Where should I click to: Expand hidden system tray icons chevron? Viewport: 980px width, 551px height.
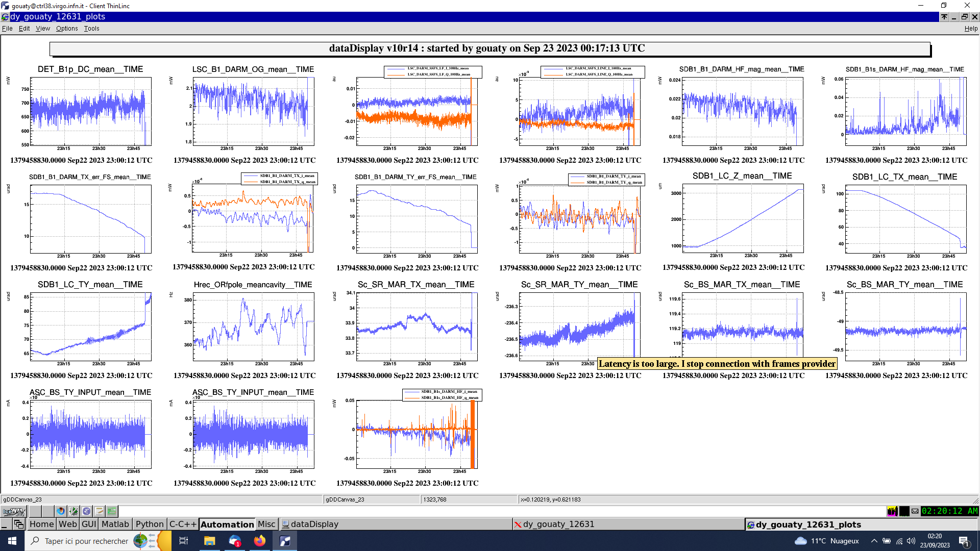tap(874, 541)
